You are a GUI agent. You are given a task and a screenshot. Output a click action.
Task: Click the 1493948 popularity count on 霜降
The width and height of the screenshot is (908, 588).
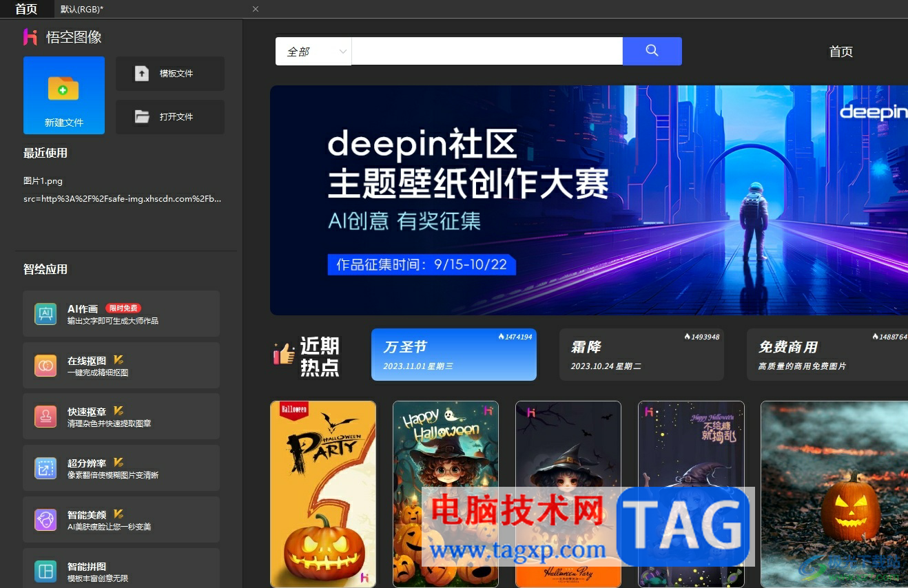click(x=702, y=337)
